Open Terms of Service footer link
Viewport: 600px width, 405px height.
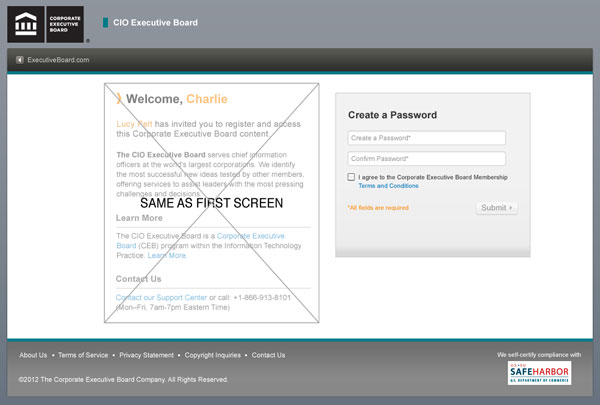click(83, 355)
